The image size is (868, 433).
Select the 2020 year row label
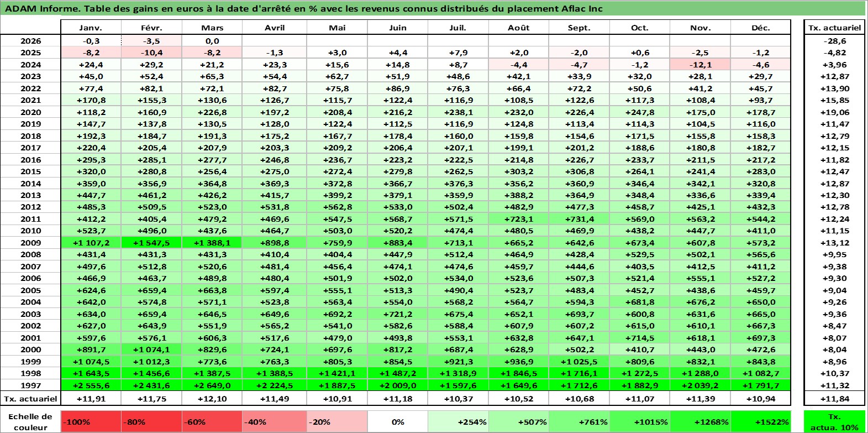30,112
